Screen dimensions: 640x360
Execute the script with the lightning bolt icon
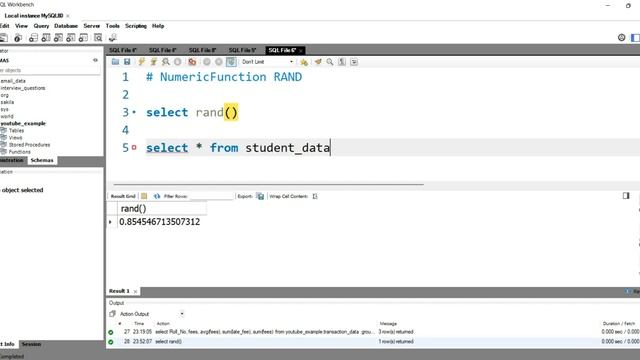(x=141, y=62)
